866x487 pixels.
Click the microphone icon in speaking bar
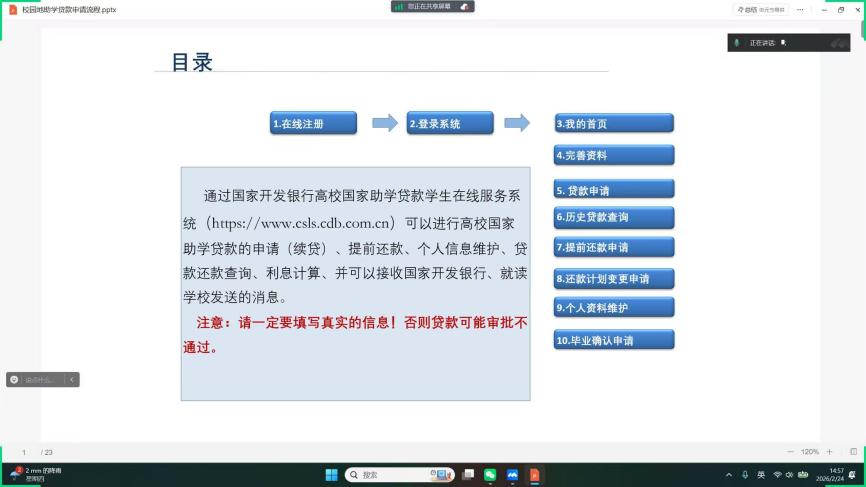click(737, 43)
